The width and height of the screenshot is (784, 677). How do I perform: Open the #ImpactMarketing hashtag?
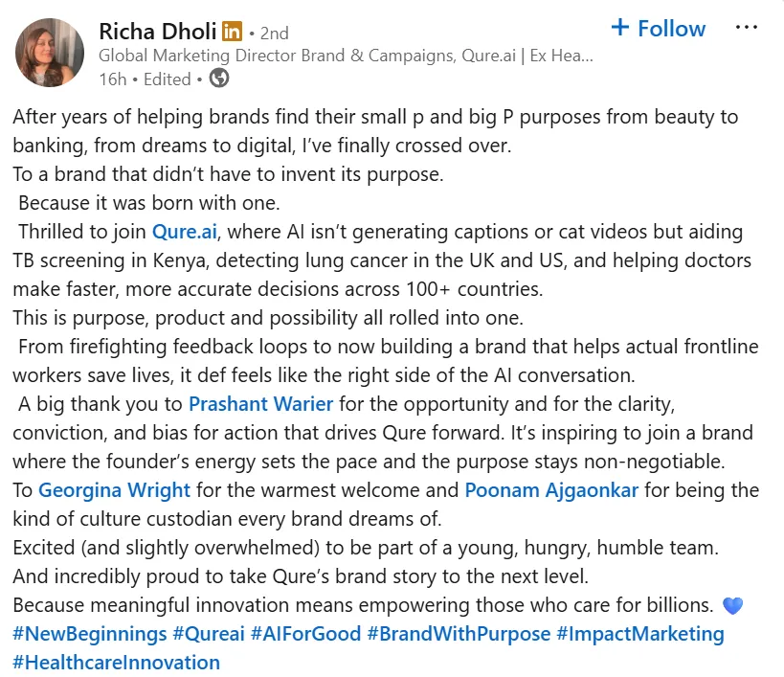[640, 634]
